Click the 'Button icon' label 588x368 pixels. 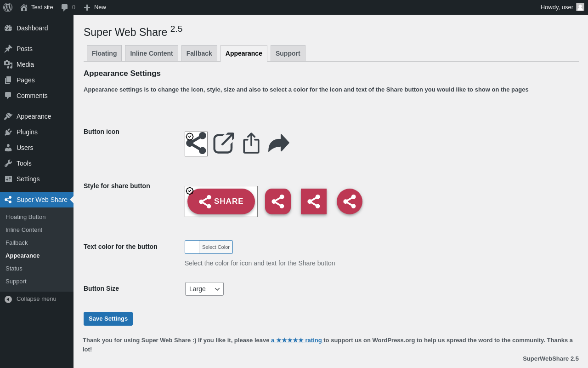click(x=102, y=132)
